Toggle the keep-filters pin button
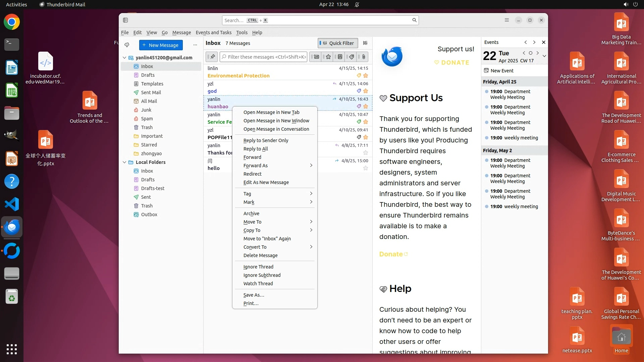The width and height of the screenshot is (644, 362). 212,57
